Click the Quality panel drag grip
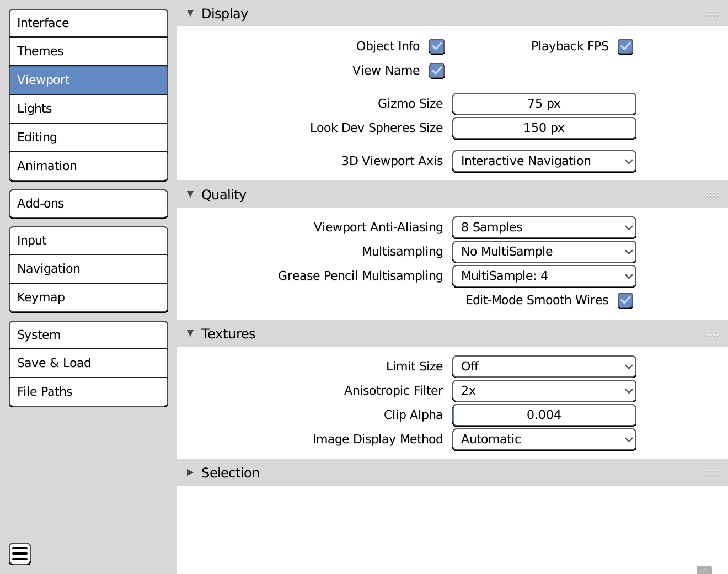The width and height of the screenshot is (728, 574). (x=712, y=195)
